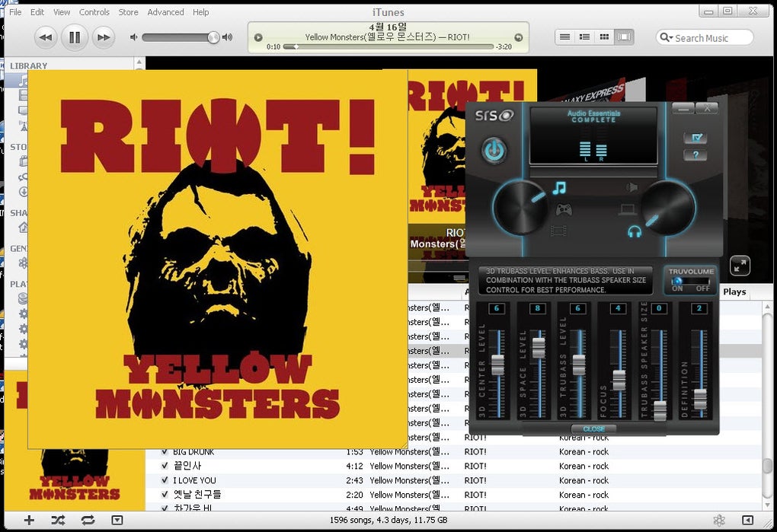
Task: Toggle the SRS power button
Action: tap(494, 151)
